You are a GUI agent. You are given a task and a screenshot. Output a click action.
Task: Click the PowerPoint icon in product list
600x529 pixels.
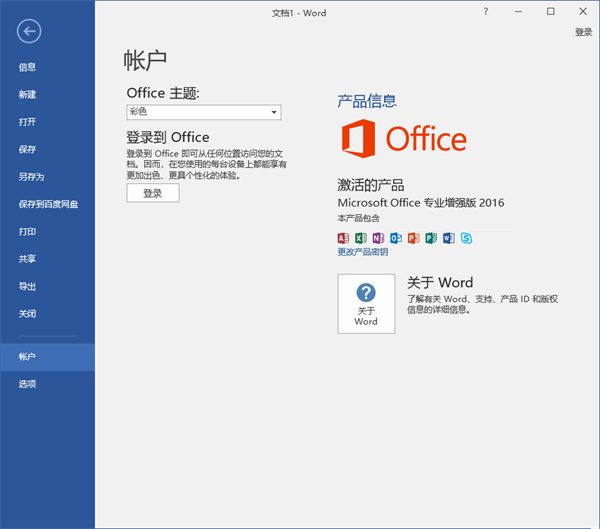tap(413, 238)
